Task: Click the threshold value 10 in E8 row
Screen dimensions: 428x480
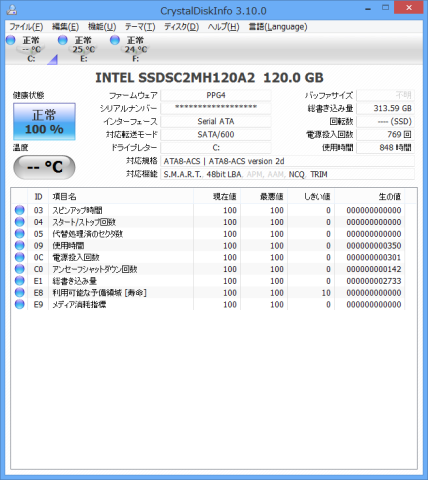Action: (x=326, y=293)
